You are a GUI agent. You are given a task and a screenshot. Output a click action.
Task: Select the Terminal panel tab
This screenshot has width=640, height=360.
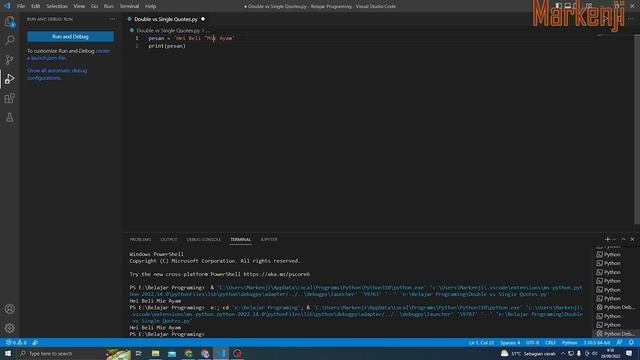pyautogui.click(x=240, y=240)
